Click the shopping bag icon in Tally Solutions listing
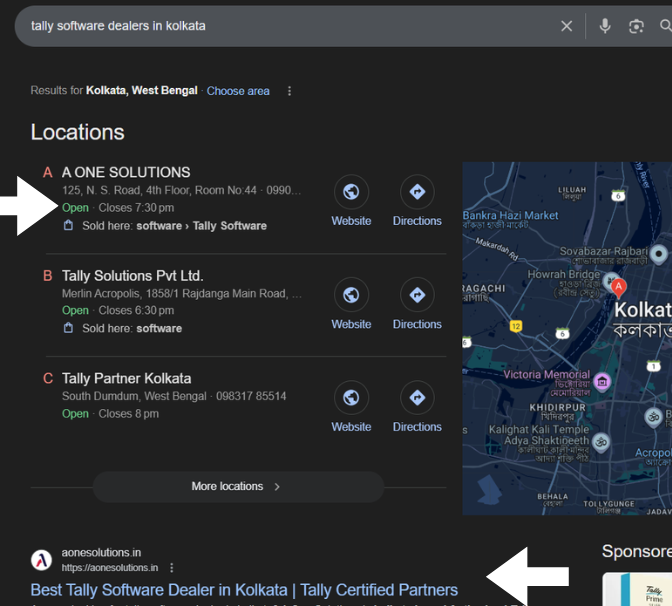This screenshot has height=606, width=672. (x=68, y=328)
